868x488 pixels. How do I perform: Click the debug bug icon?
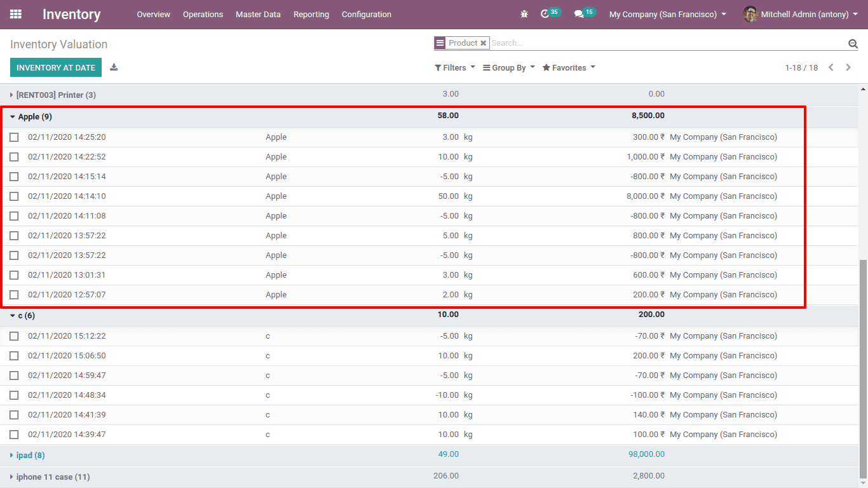(524, 14)
